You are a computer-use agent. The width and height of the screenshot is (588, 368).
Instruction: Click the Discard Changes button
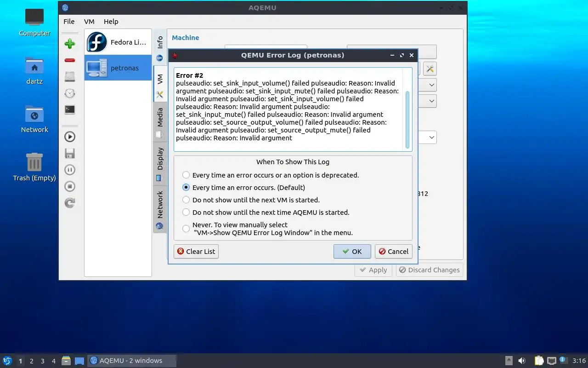click(x=429, y=270)
